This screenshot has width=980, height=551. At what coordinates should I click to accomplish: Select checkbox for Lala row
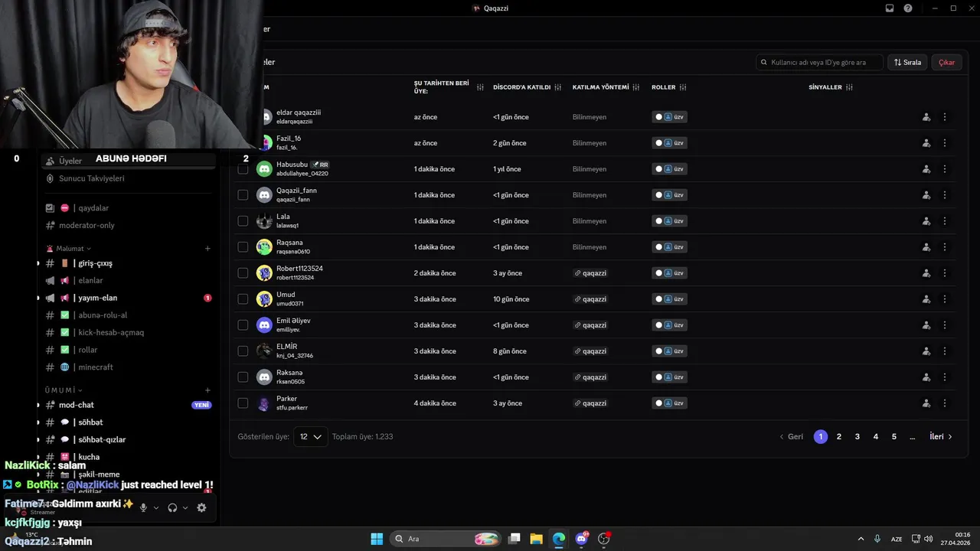point(243,221)
